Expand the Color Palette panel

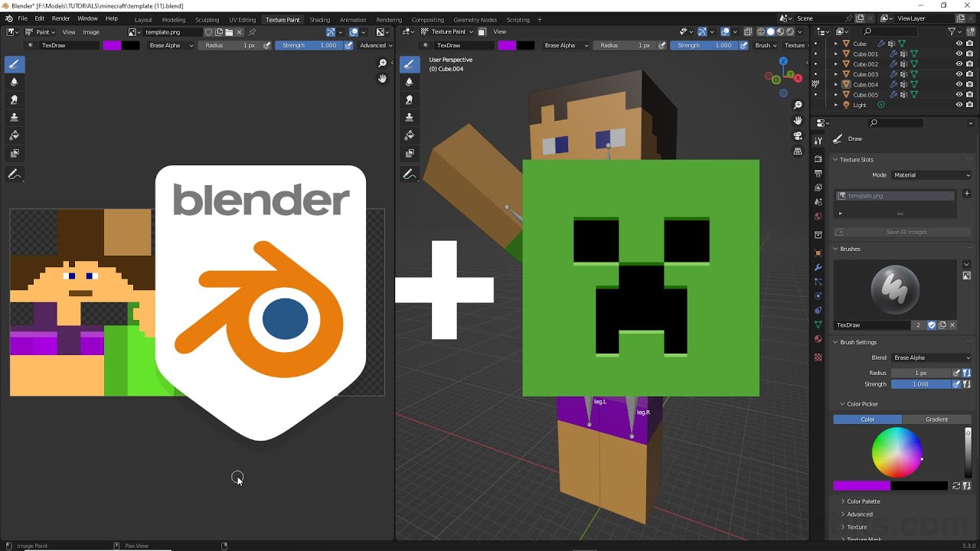click(864, 501)
